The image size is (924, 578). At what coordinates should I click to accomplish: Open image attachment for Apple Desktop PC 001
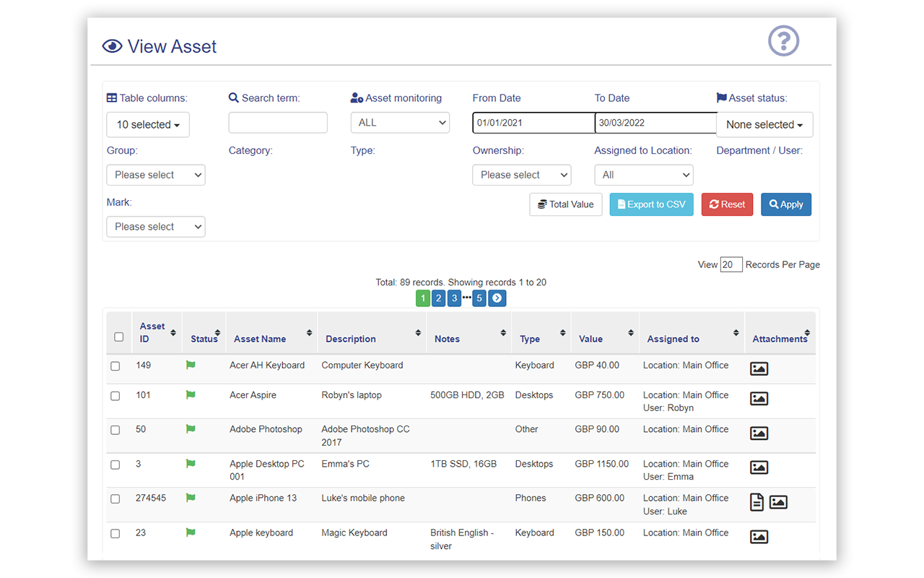(x=759, y=467)
